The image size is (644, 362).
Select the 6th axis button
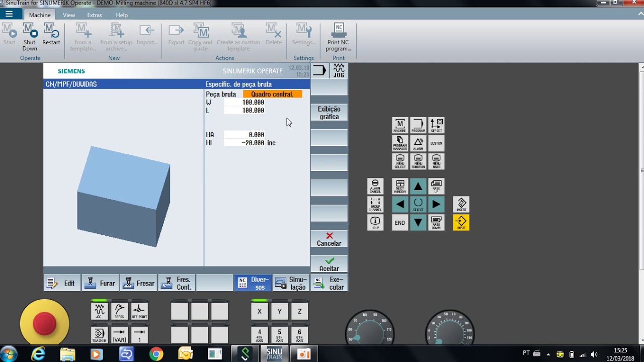[300, 335]
